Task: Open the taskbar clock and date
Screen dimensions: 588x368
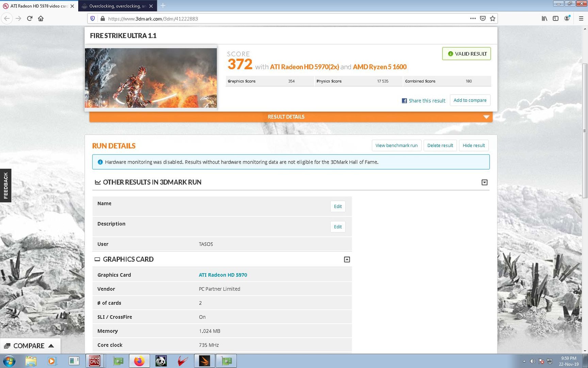Action: click(x=569, y=361)
